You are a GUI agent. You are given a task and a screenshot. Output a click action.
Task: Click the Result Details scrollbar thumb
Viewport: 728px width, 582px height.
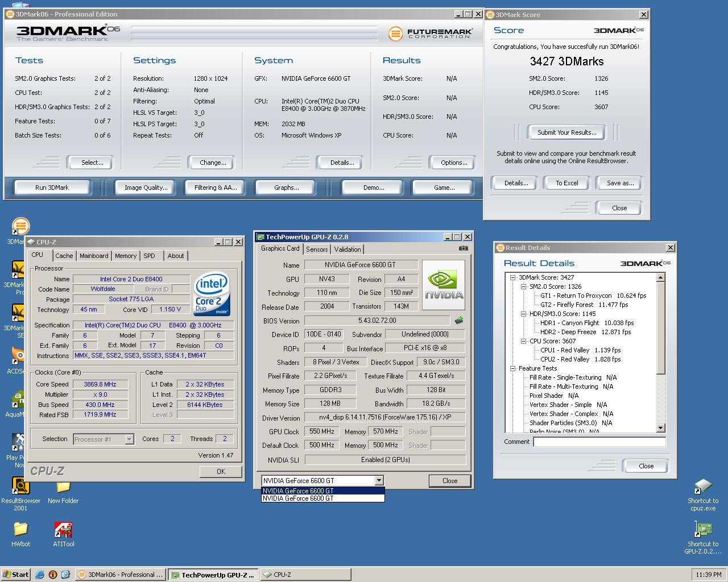660,328
